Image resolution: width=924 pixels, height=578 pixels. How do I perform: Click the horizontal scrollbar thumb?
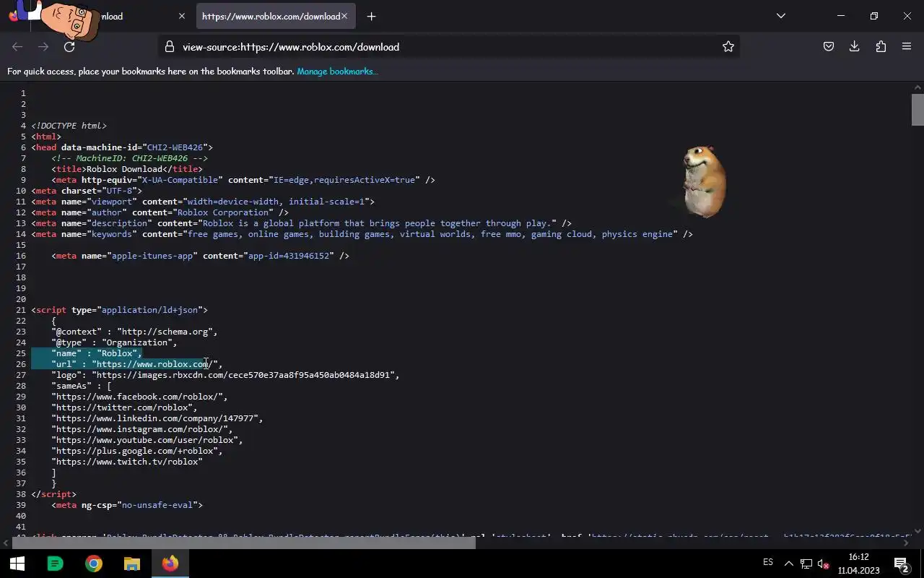(x=244, y=543)
